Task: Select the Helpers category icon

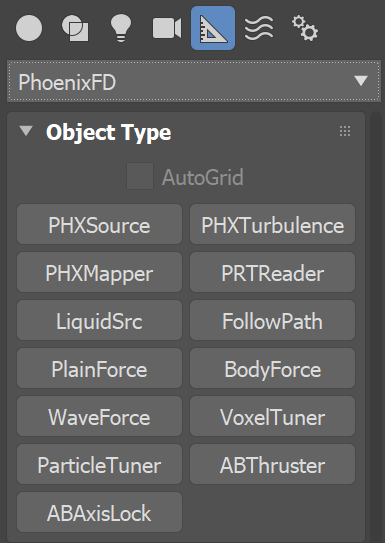Action: click(x=213, y=28)
